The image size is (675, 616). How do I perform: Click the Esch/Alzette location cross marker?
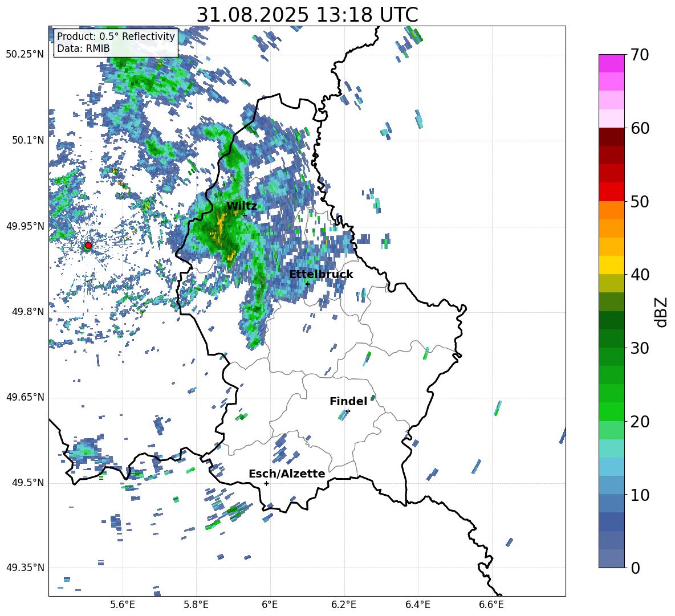(266, 483)
